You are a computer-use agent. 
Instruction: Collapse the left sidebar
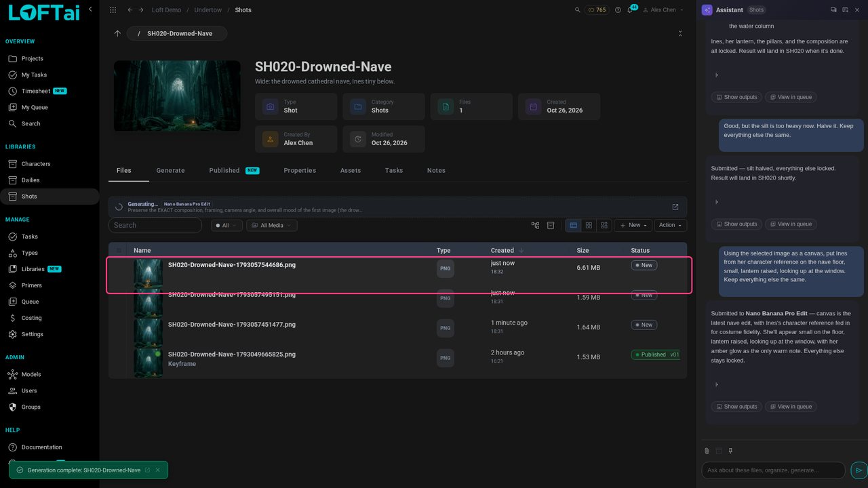[x=90, y=9]
